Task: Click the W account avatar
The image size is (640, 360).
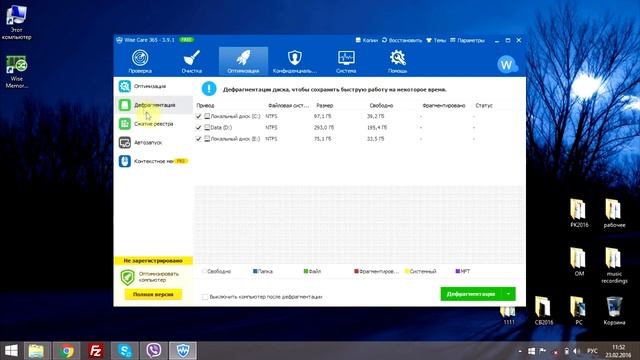Action: click(507, 64)
